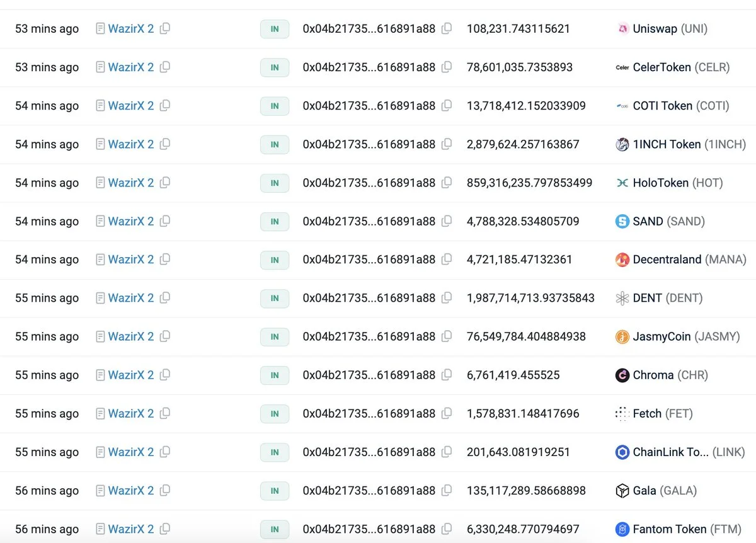Open the CelerToken (CELR) token page

coord(681,67)
